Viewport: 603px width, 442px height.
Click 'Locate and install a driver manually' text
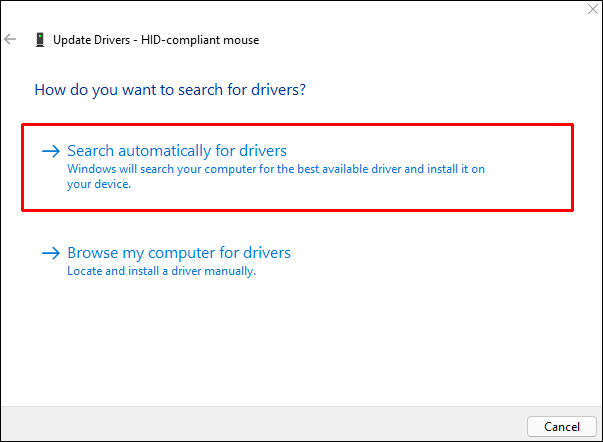[161, 271]
